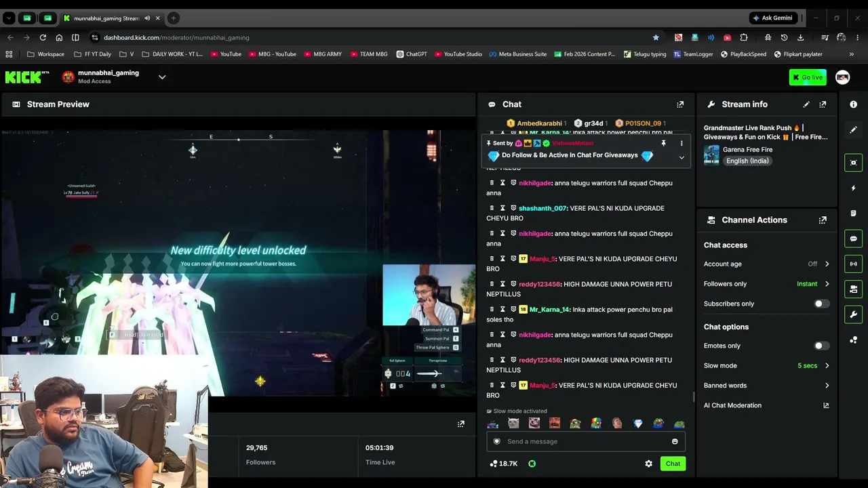Click the lightning bolt icon in sidebar
This screenshot has width=868, height=488.
tap(853, 188)
